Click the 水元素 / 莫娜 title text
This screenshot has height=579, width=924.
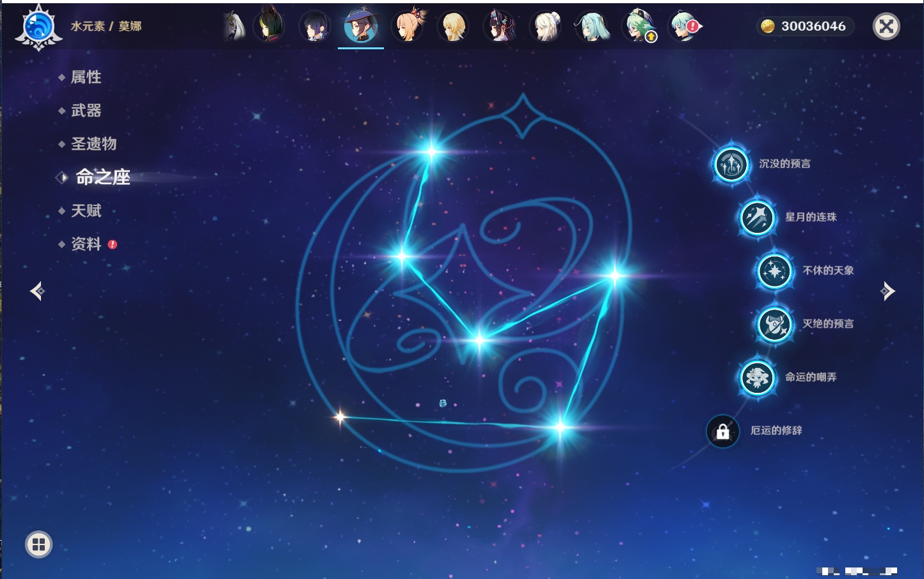coord(106,26)
